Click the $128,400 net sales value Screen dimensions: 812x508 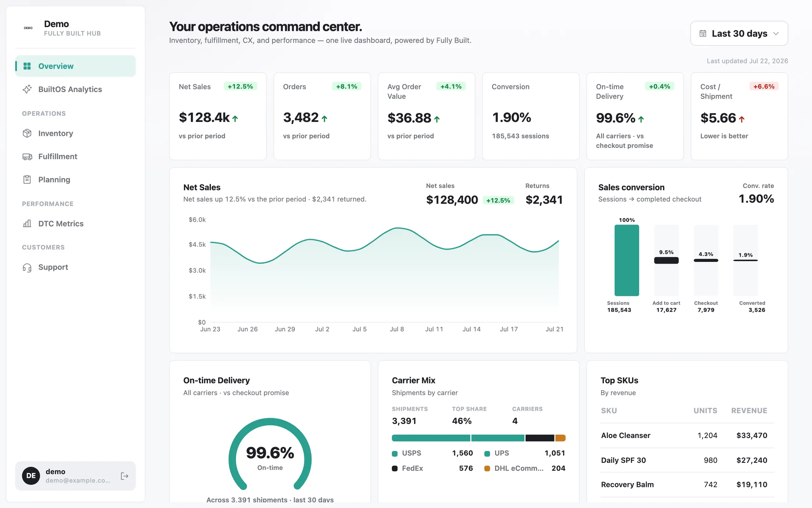pyautogui.click(x=452, y=200)
